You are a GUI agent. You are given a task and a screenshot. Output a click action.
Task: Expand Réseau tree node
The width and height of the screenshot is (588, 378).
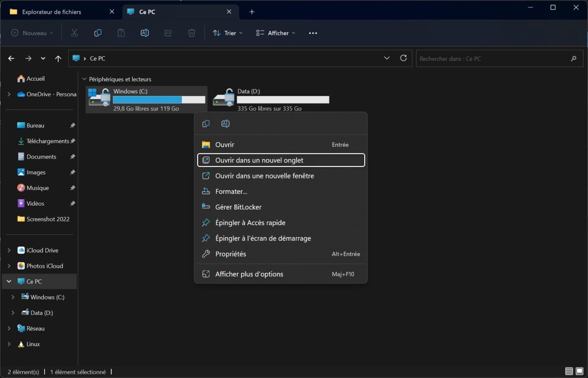pyautogui.click(x=9, y=328)
